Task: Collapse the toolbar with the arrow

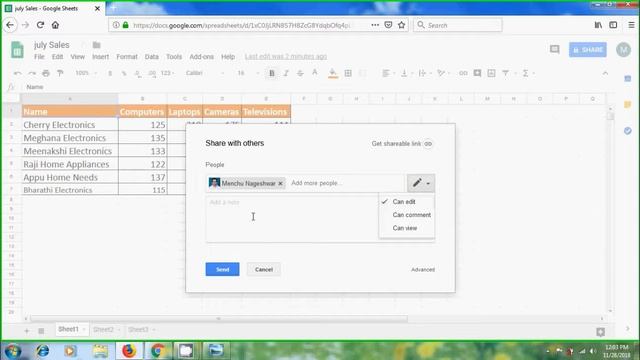Action: point(605,73)
